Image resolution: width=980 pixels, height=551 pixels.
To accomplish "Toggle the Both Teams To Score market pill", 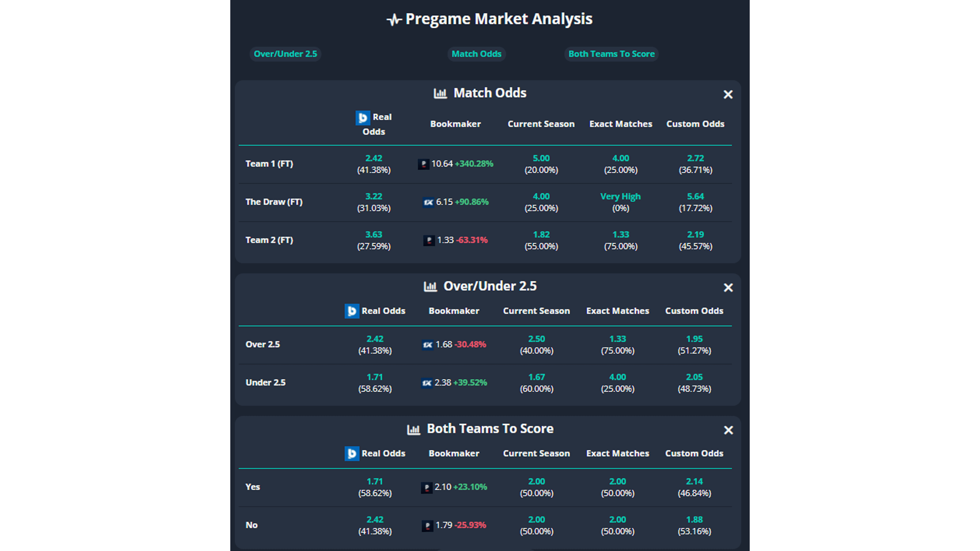I will point(611,54).
